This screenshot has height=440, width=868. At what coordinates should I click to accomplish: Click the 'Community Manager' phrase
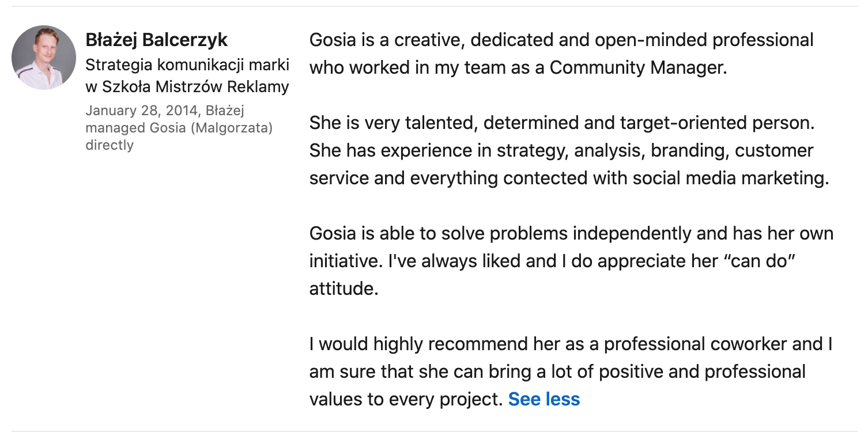(x=636, y=68)
